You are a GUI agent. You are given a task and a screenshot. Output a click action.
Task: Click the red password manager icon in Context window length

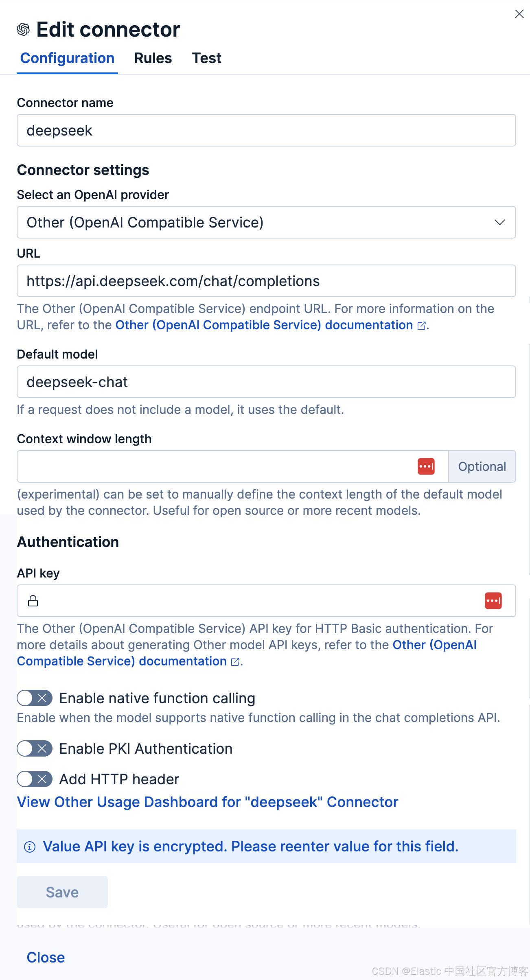(426, 466)
